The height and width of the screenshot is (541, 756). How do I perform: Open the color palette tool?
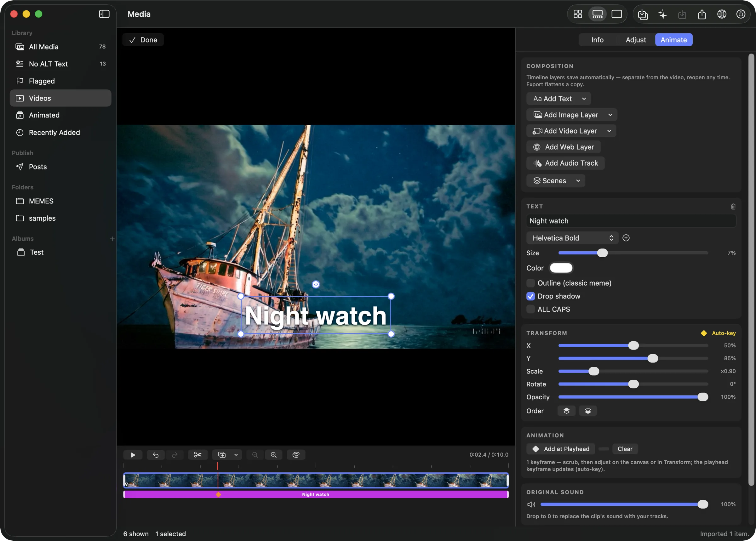point(296,455)
